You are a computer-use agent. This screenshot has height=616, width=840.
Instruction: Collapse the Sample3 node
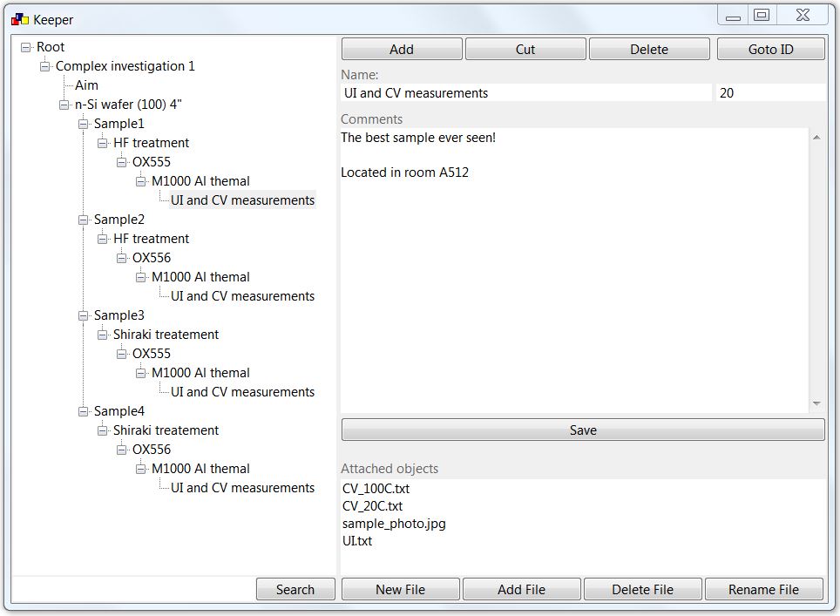coord(83,316)
